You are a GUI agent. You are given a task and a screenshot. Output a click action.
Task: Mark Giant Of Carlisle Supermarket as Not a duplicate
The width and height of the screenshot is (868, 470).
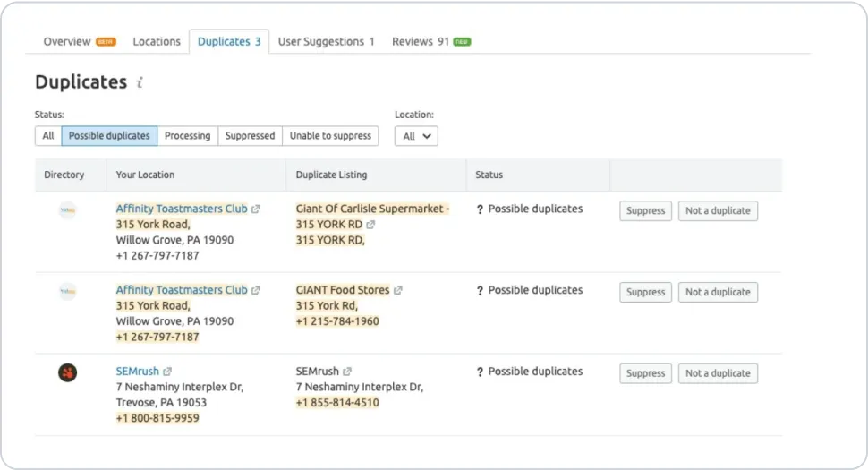[718, 211]
